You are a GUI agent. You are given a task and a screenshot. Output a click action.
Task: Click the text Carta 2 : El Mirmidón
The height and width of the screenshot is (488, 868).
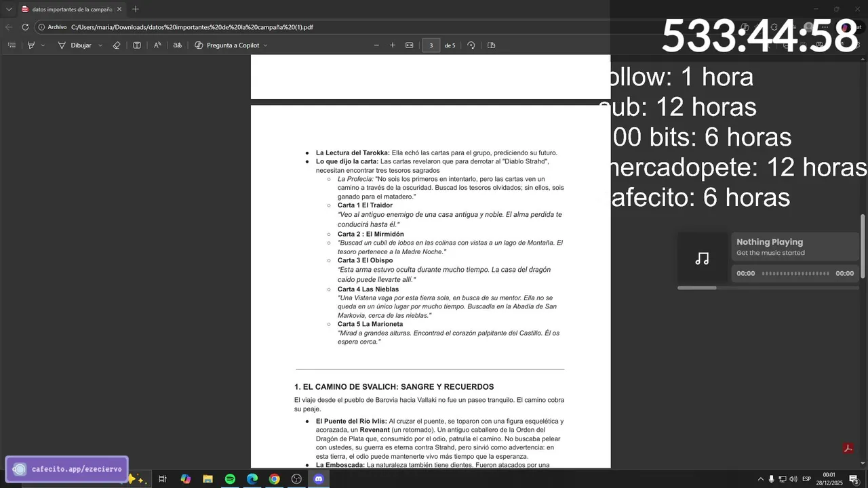[x=371, y=235]
